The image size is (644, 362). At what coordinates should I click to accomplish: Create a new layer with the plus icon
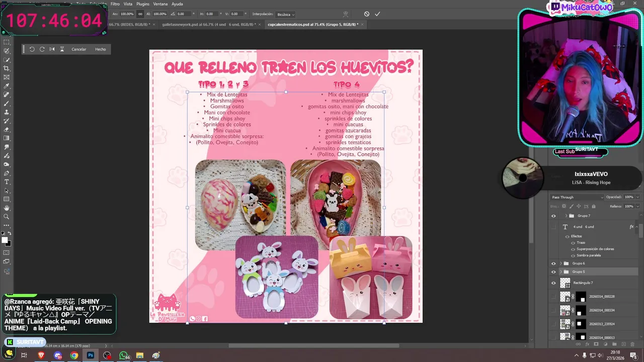tap(623, 344)
